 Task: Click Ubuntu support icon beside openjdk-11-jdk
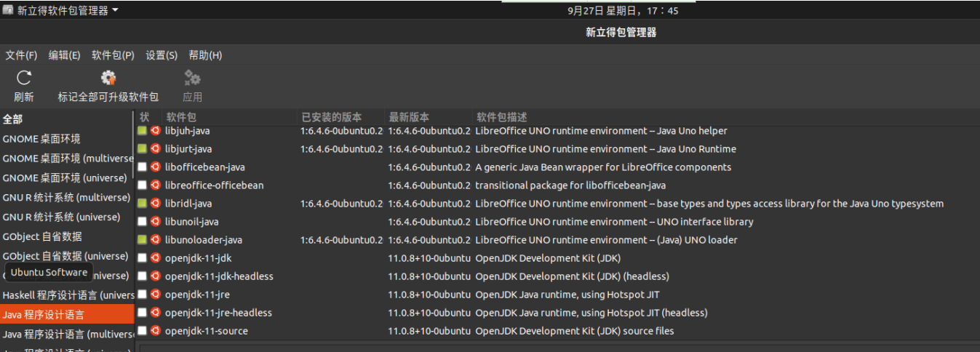click(155, 258)
